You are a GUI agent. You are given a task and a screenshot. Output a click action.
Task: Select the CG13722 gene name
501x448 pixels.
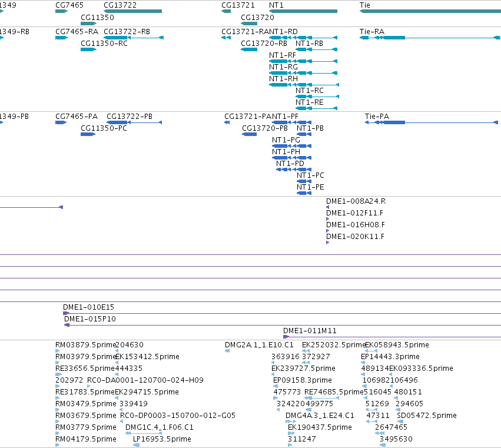click(120, 5)
